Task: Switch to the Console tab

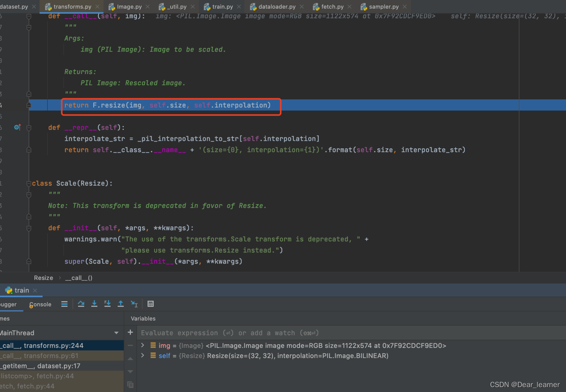Action: (40, 304)
